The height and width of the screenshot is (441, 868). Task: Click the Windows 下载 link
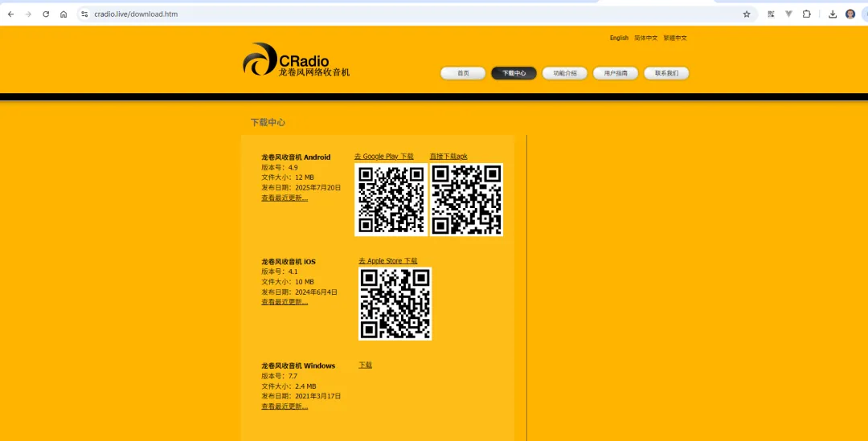point(365,365)
